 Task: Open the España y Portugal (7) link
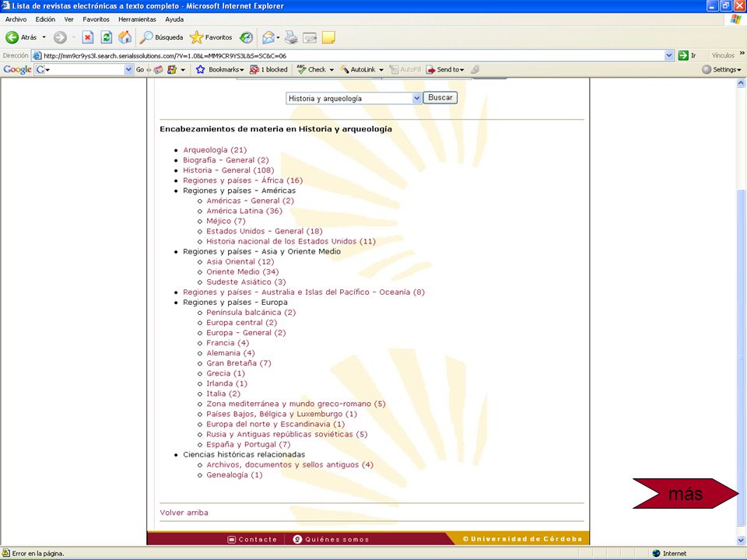point(248,444)
